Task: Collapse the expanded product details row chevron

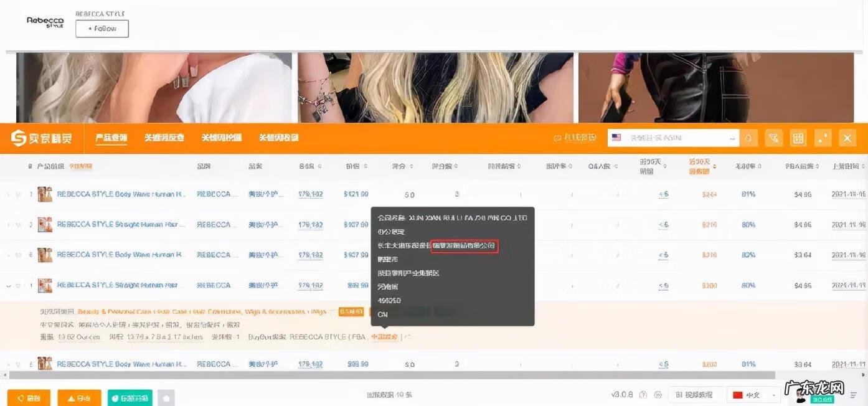Action: [x=8, y=285]
